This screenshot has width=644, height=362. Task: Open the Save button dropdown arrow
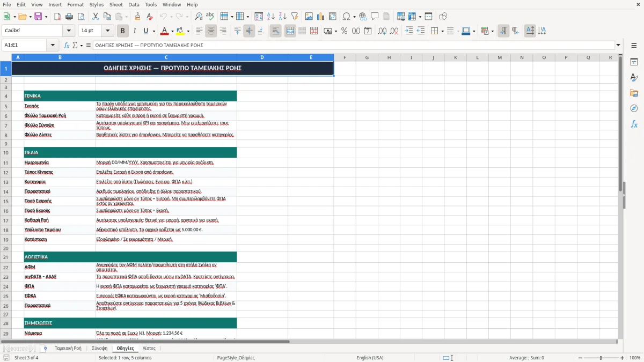(46, 17)
